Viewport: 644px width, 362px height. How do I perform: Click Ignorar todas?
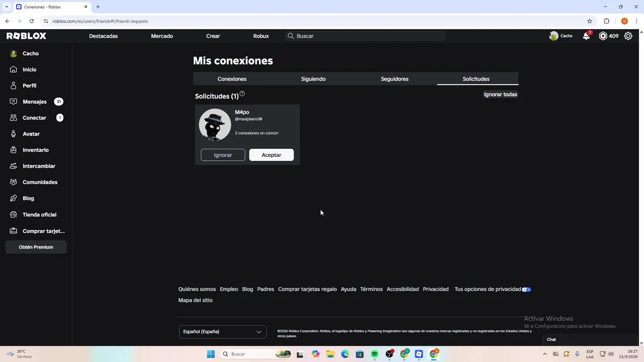[x=501, y=94]
